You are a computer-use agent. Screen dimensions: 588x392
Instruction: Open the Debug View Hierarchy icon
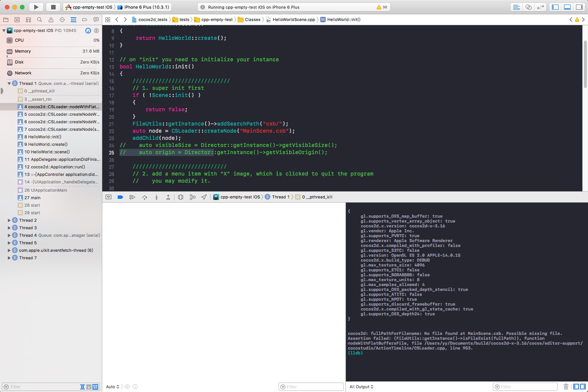pos(180,197)
